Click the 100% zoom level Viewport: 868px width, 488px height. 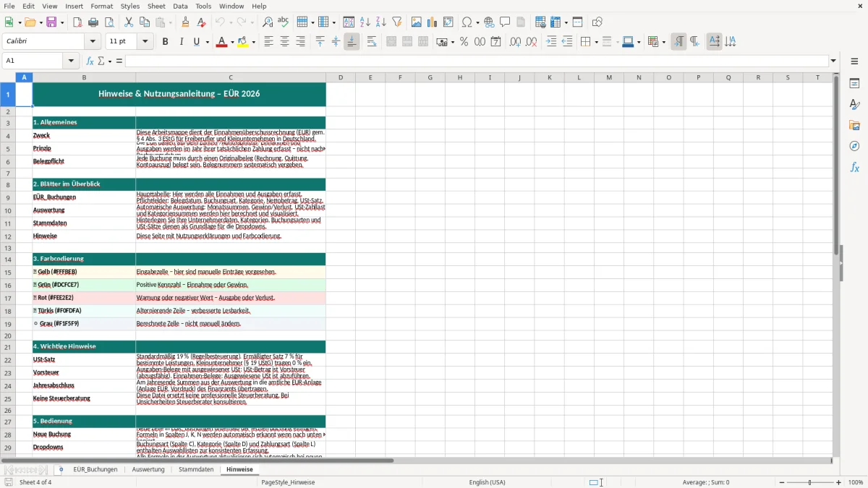point(856,482)
